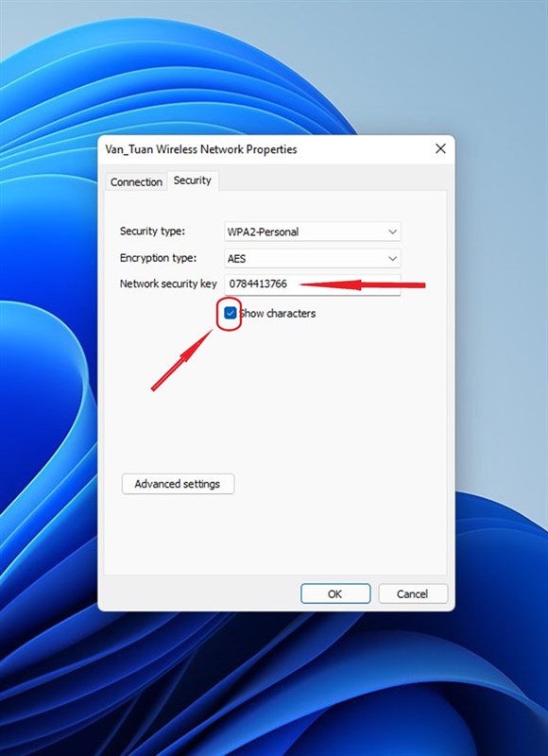
Task: Confirm with the OK button
Action: pos(335,594)
